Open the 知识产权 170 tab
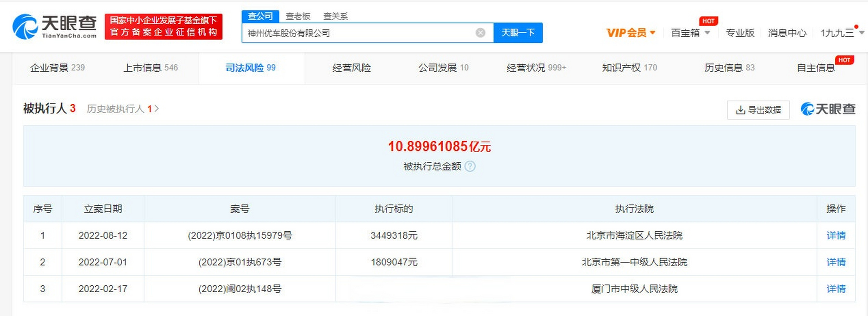This screenshot has height=316, width=868. tap(629, 68)
